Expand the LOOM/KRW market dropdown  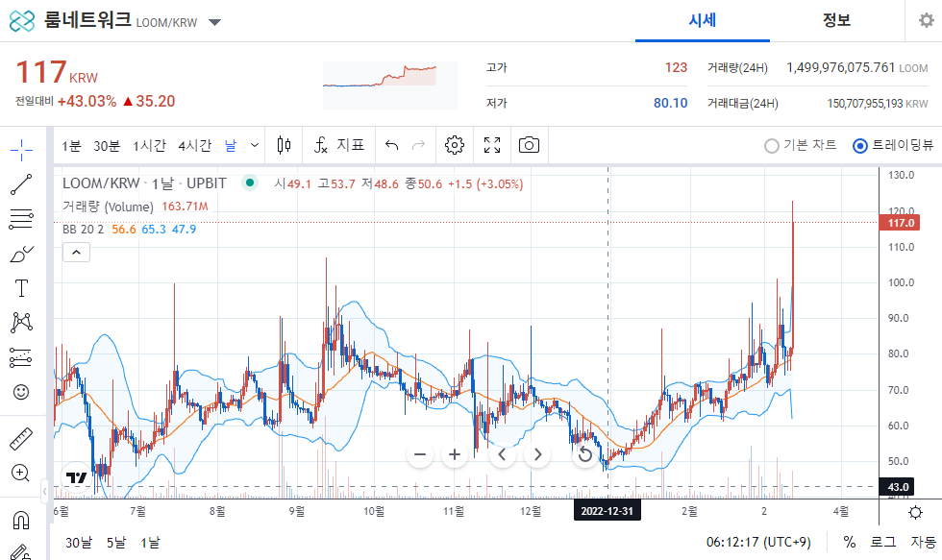(214, 23)
